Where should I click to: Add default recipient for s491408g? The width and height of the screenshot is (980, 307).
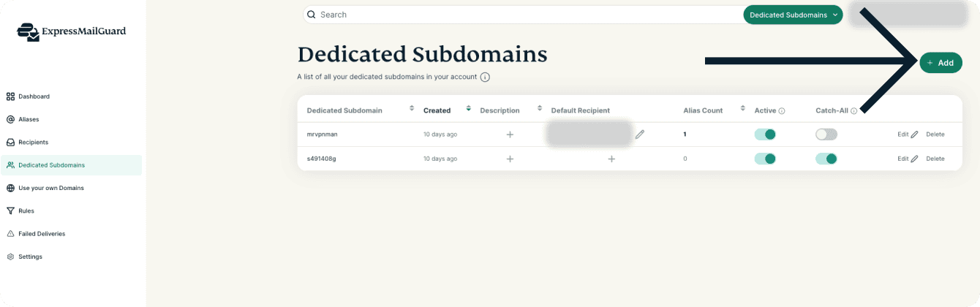[x=611, y=159]
